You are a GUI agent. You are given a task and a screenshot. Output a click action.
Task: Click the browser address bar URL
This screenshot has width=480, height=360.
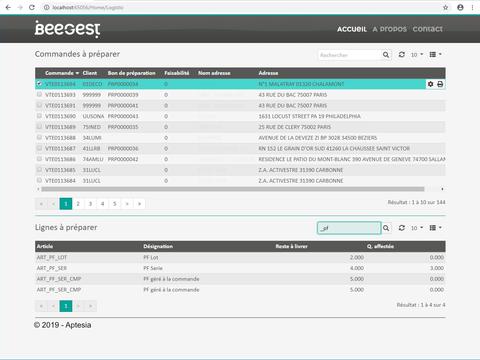(x=88, y=7)
